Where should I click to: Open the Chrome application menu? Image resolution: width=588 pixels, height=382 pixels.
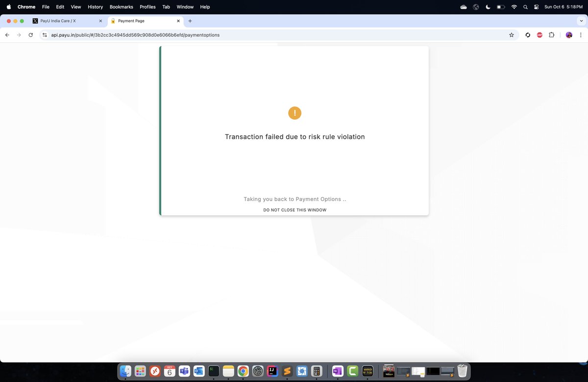click(26, 7)
